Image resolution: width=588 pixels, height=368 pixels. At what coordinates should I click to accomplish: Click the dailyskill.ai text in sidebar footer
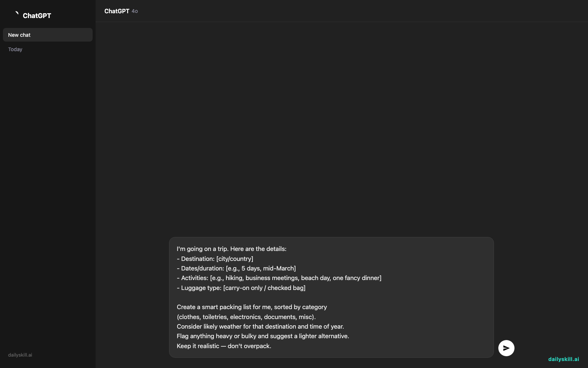point(20,355)
